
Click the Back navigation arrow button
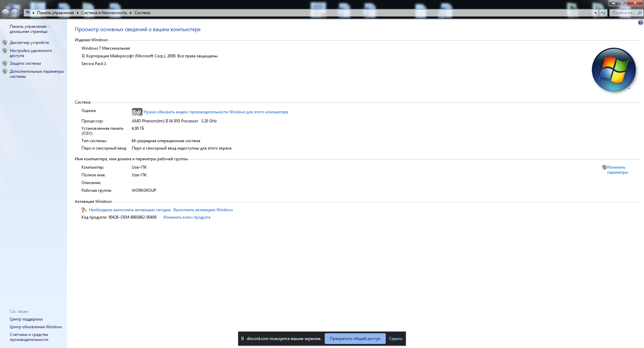pyautogui.click(x=5, y=13)
